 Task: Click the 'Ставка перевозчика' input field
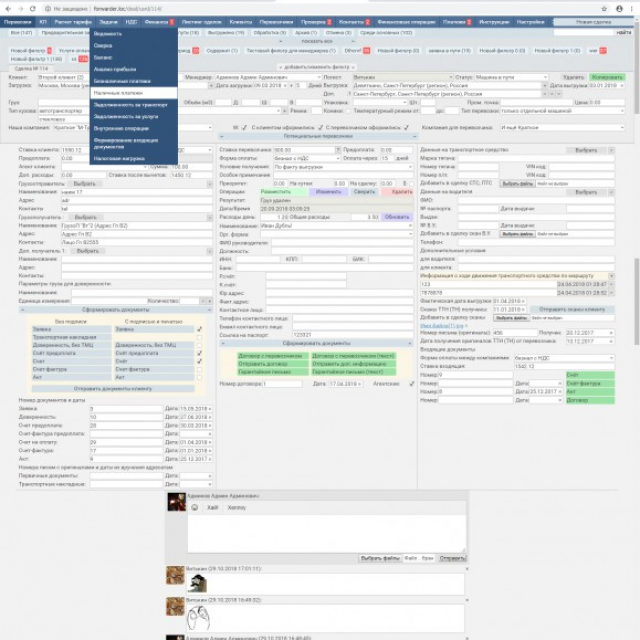click(304, 150)
